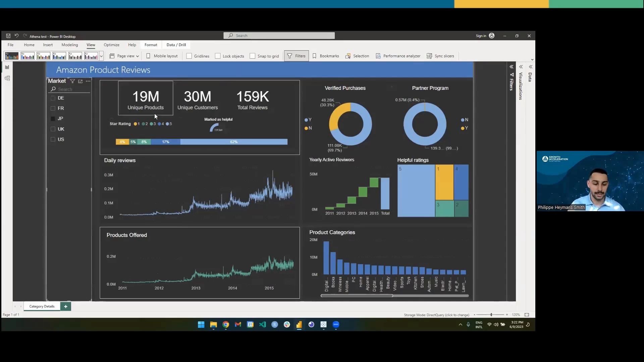Open the Report view sidebar icon

click(7, 67)
